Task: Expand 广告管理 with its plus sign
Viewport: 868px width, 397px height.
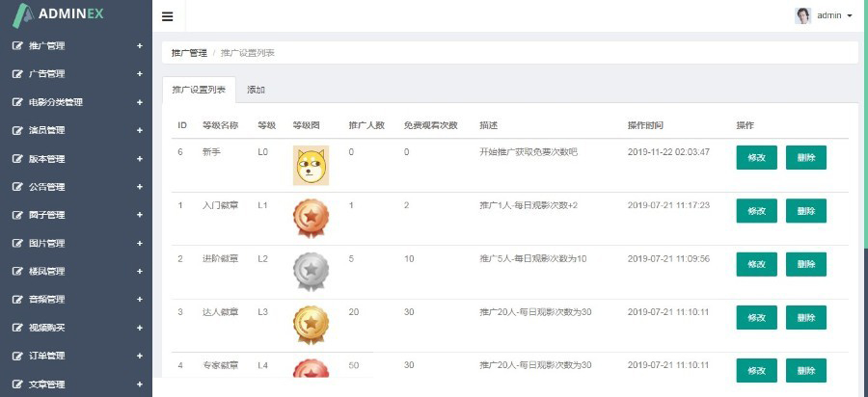Action: coord(140,73)
